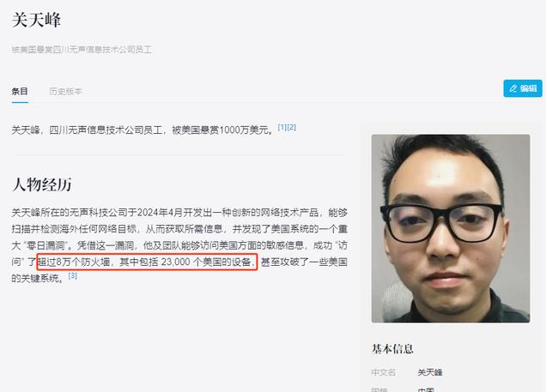Image resolution: width=546 pixels, height=392 pixels.
Task: Open the 历史版本 history tab
Action: pos(65,92)
